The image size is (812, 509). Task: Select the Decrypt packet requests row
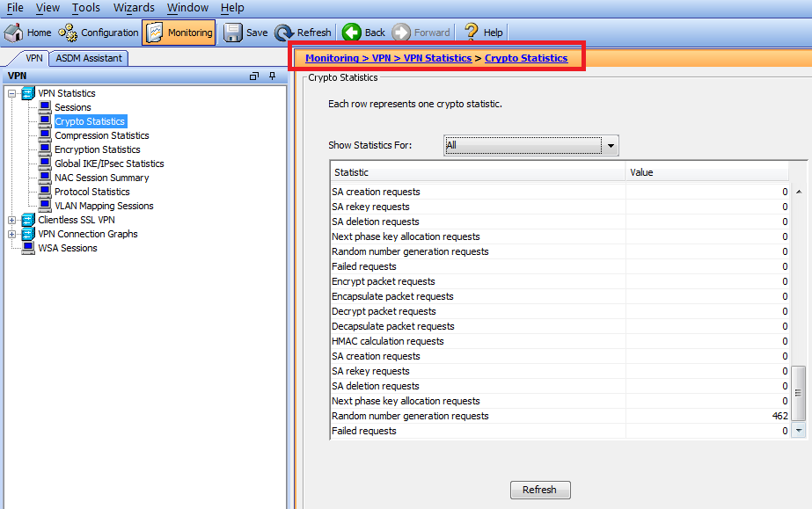point(560,311)
